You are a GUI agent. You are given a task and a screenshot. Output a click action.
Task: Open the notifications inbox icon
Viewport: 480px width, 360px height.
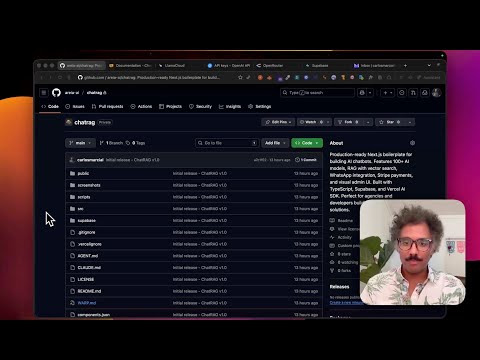point(425,93)
